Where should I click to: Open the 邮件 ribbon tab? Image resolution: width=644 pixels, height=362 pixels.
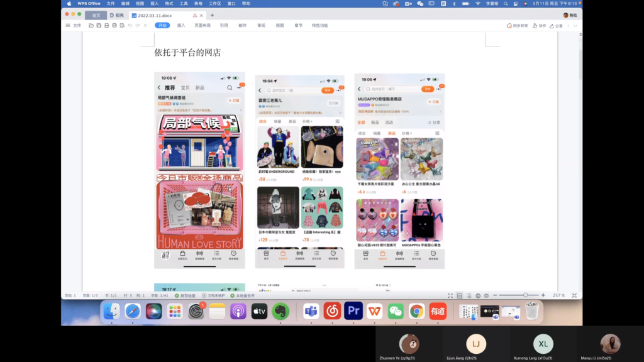pyautogui.click(x=242, y=25)
